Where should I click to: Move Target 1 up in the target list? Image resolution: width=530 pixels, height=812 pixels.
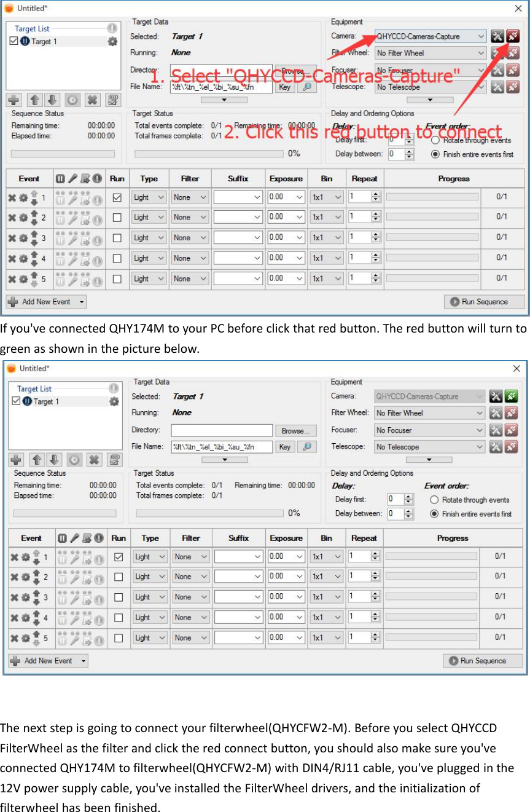coord(36,100)
